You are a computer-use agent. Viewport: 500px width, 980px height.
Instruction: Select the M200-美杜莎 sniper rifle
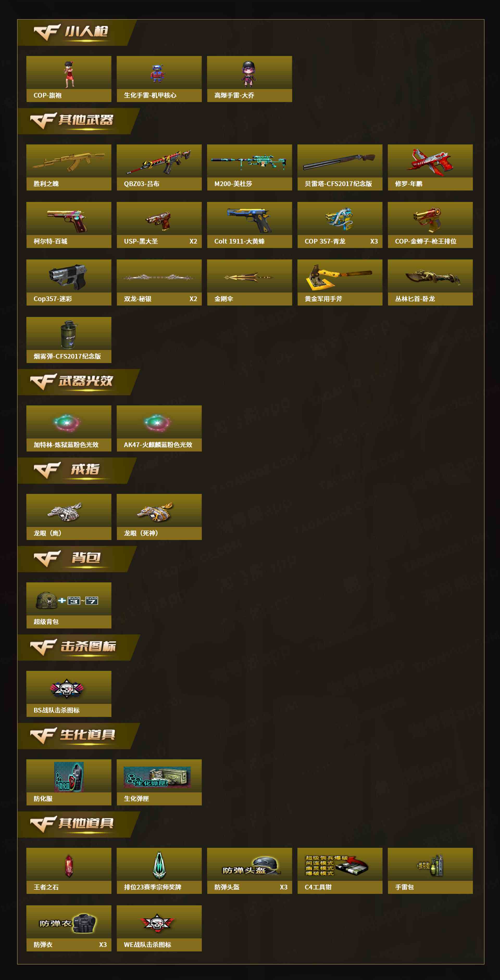coord(249,167)
